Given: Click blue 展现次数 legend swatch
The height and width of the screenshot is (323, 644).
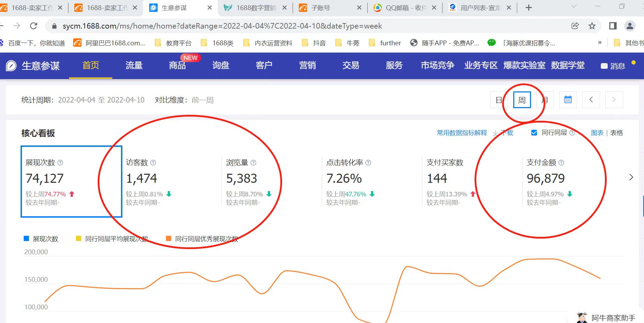Looking at the screenshot, I should click(26, 239).
